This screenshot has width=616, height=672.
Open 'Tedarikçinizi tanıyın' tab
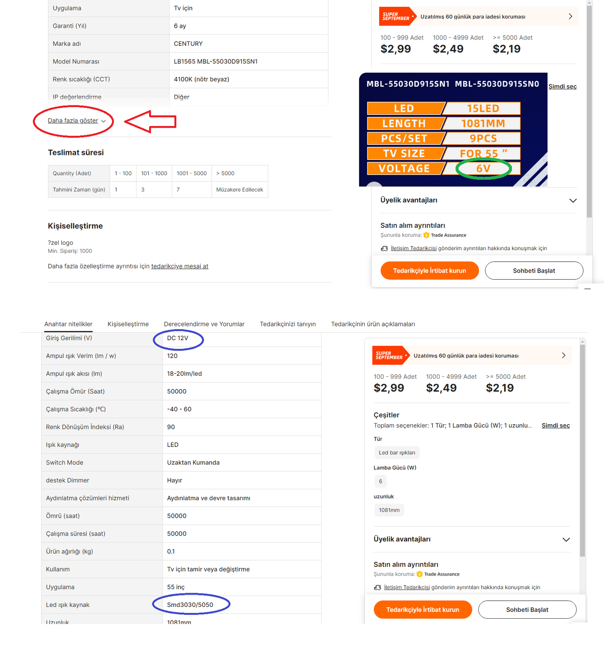click(288, 324)
